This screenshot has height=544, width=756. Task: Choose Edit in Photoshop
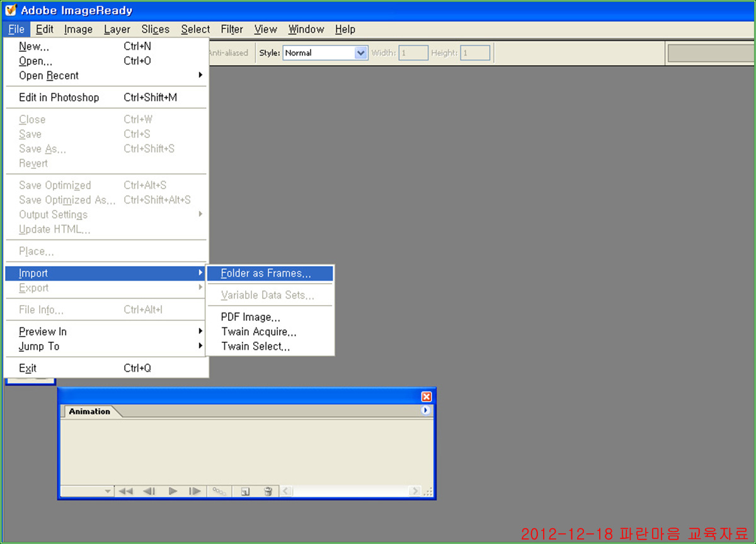point(106,98)
